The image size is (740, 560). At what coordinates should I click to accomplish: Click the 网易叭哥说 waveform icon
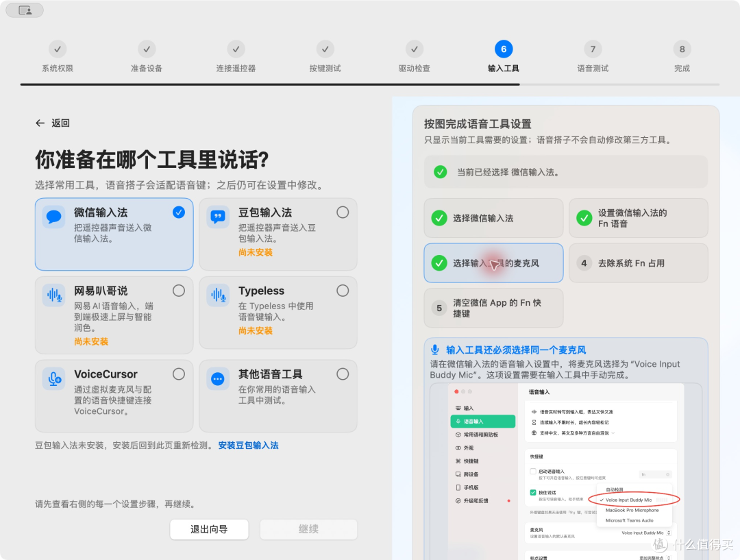54,295
